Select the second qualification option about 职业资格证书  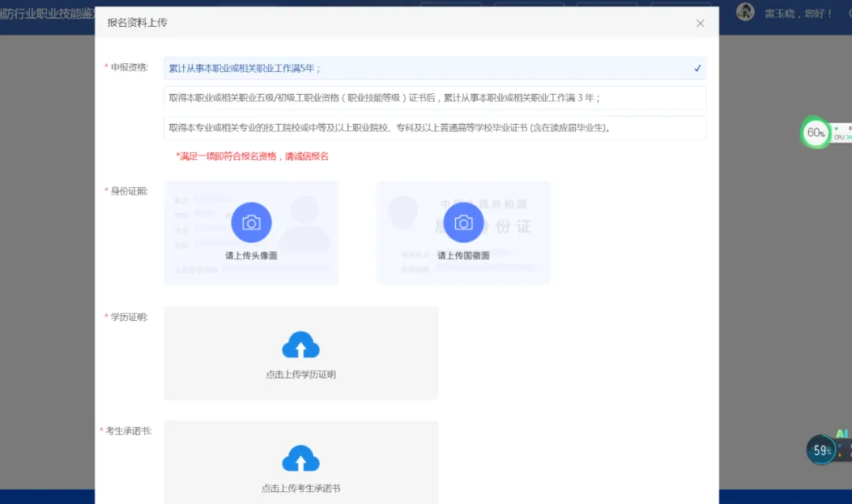(x=434, y=98)
